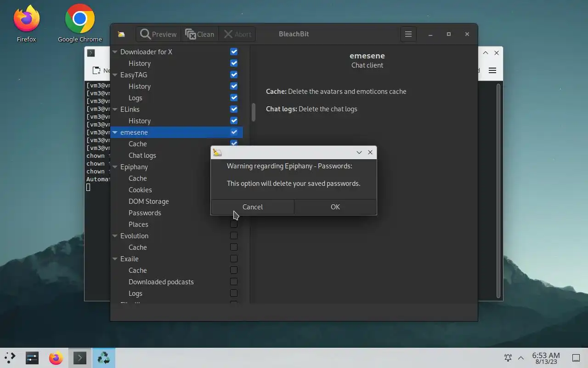The width and height of the screenshot is (588, 368).
Task: Check Evolution Cache checkbox
Action: tap(234, 247)
